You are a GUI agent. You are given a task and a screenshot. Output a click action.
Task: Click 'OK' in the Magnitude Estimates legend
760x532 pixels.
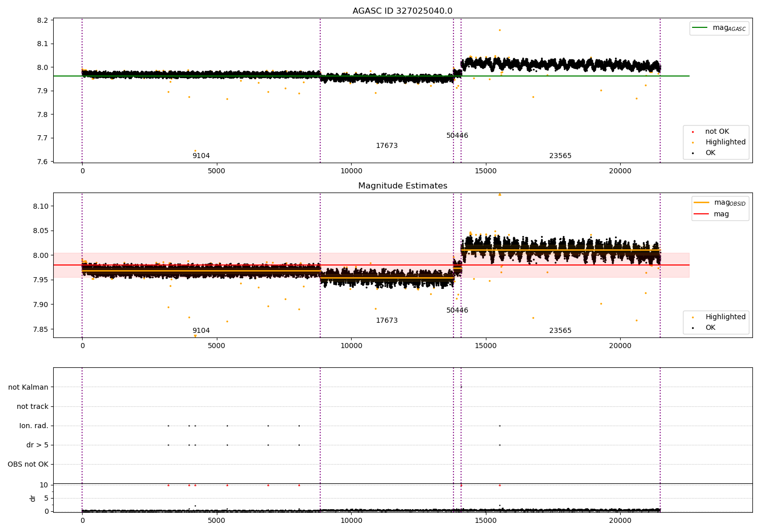click(x=710, y=328)
